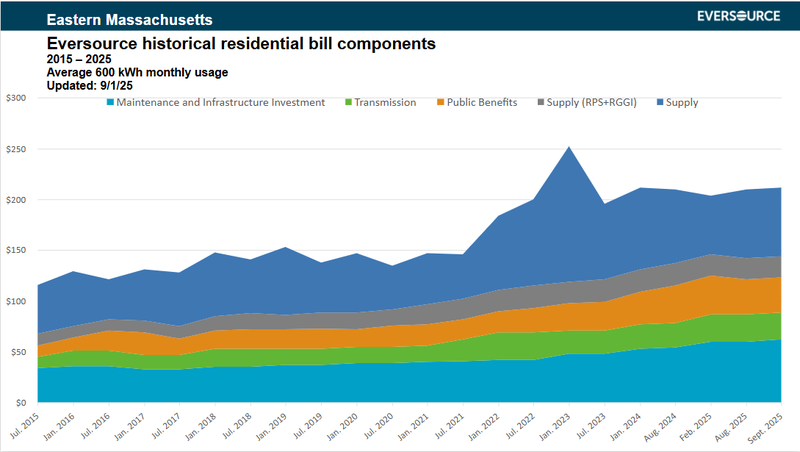Select the Transmission legend label
This screenshot has height=452, width=800.
[x=387, y=102]
